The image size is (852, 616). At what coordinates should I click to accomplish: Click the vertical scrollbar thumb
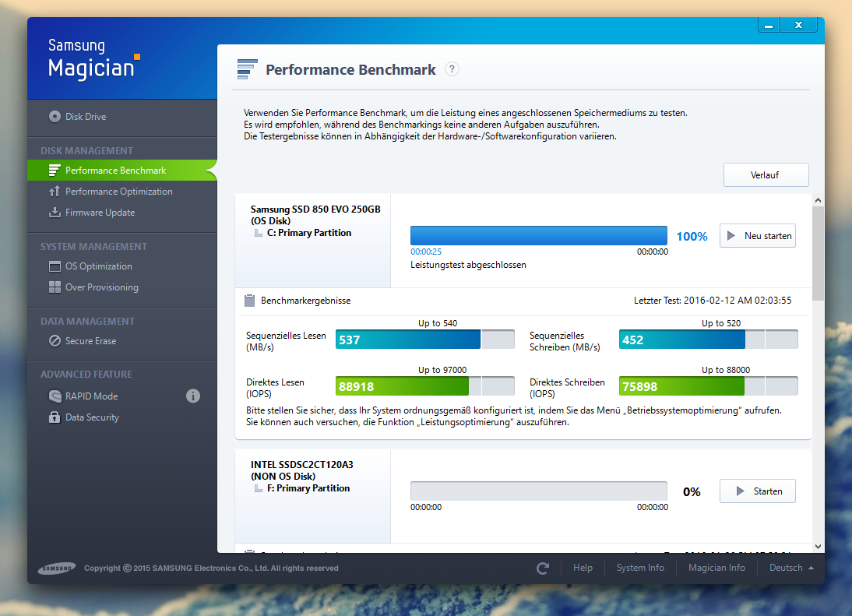point(818,253)
